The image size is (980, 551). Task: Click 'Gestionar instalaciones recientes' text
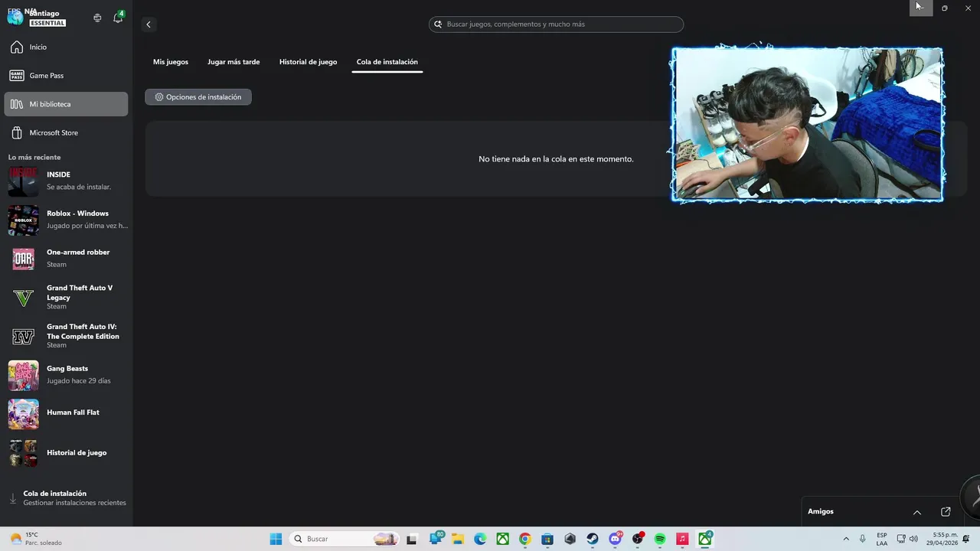point(75,503)
